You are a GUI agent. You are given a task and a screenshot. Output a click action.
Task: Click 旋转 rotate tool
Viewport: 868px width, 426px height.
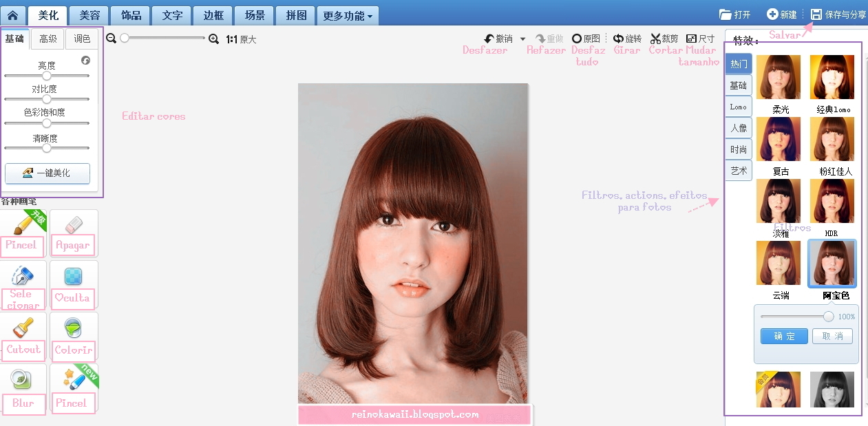pyautogui.click(x=627, y=39)
